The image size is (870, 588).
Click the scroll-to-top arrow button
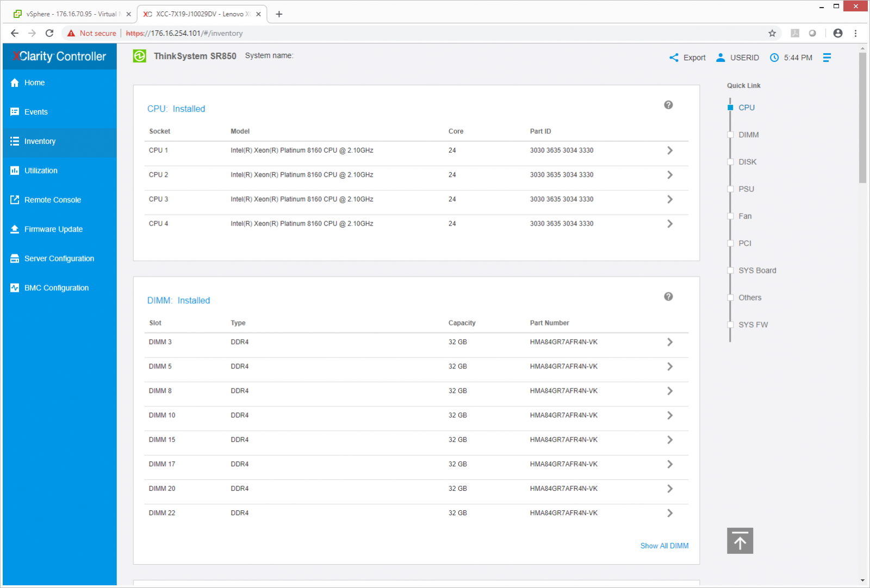point(739,541)
